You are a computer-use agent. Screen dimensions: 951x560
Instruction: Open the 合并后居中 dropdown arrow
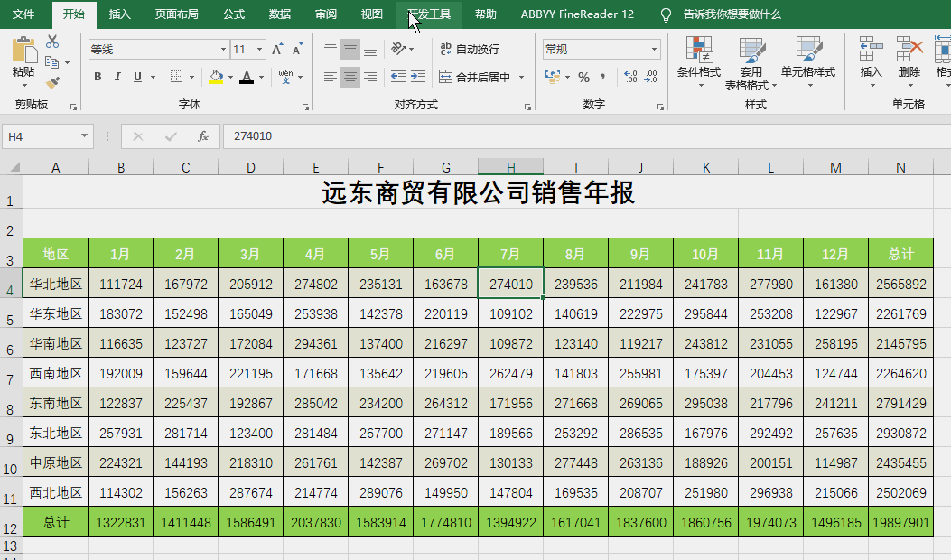(x=521, y=77)
